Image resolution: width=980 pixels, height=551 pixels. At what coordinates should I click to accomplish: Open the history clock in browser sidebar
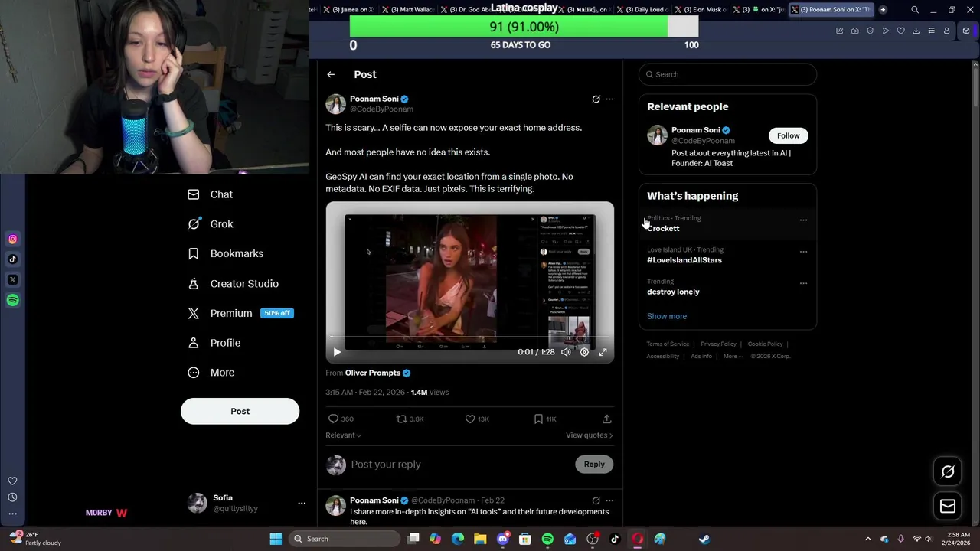click(x=12, y=497)
